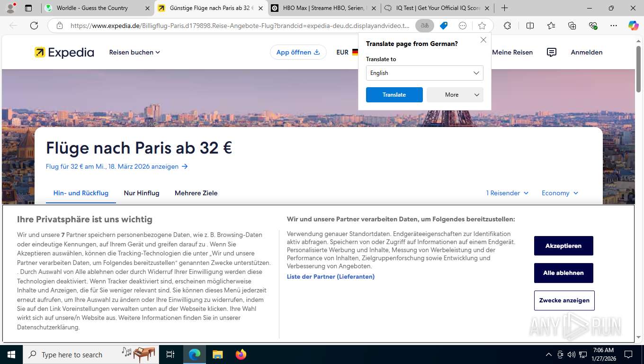Click the Anmelden sign-in link
Screen dimensions: 644x364
pos(587,52)
